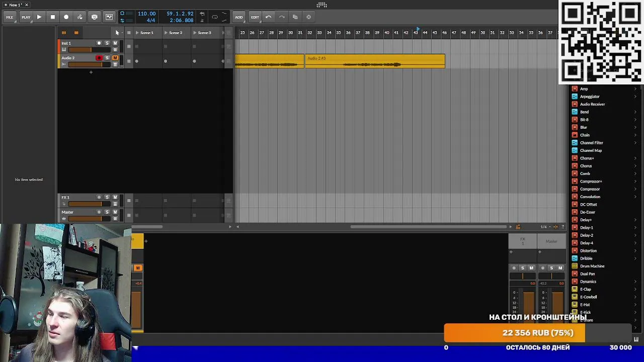This screenshot has width=644, height=362.
Task: Expand the Chain device arrow
Action: pyautogui.click(x=635, y=135)
